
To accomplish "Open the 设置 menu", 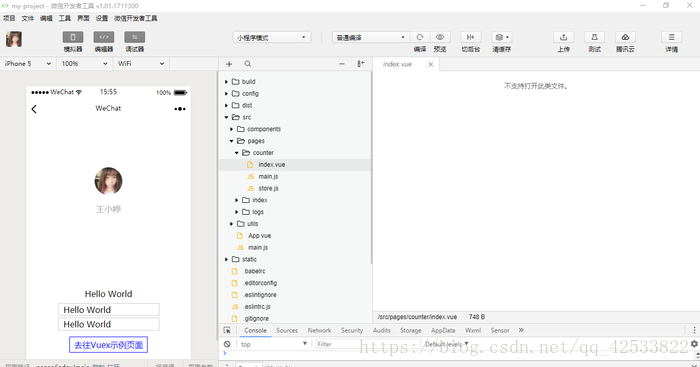I will (x=102, y=18).
